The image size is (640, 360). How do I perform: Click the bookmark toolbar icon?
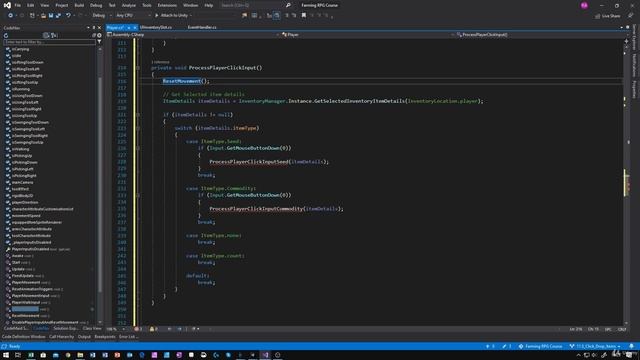click(304, 16)
